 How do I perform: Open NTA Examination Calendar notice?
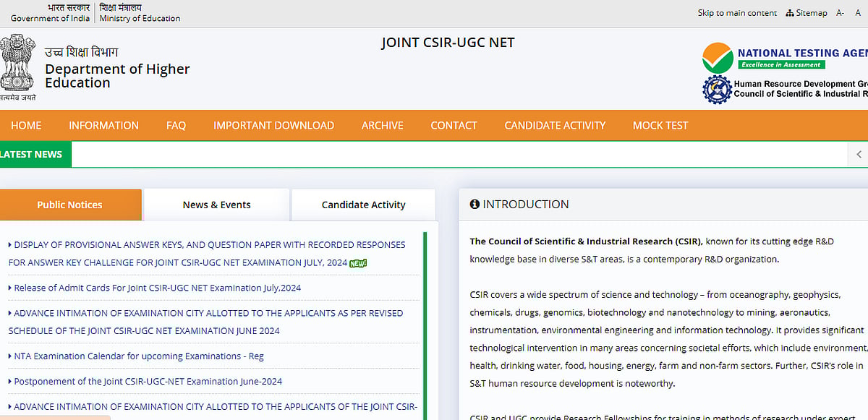(139, 356)
